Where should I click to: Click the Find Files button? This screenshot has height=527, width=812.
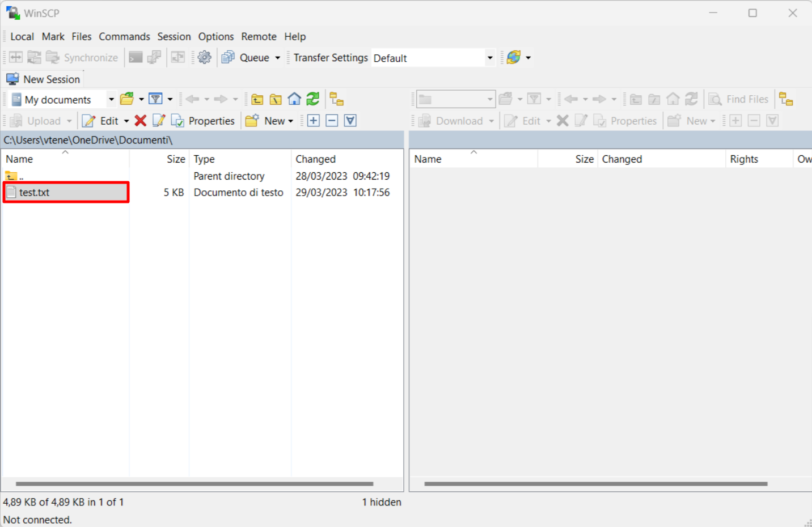(x=738, y=99)
